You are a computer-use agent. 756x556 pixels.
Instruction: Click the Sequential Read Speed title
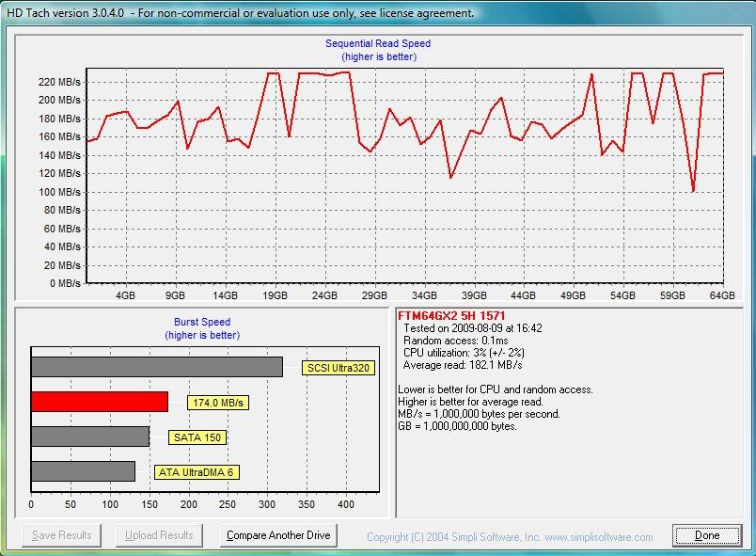(378, 43)
